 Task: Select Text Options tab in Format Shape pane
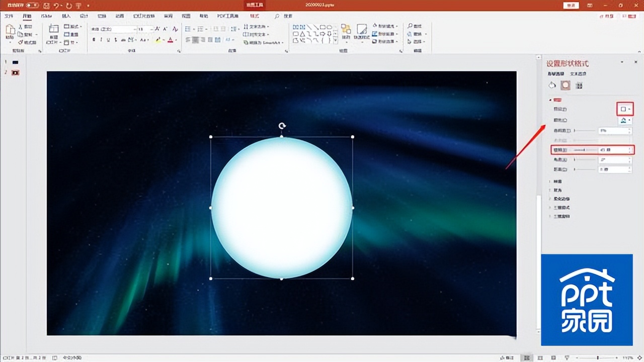[x=578, y=74]
